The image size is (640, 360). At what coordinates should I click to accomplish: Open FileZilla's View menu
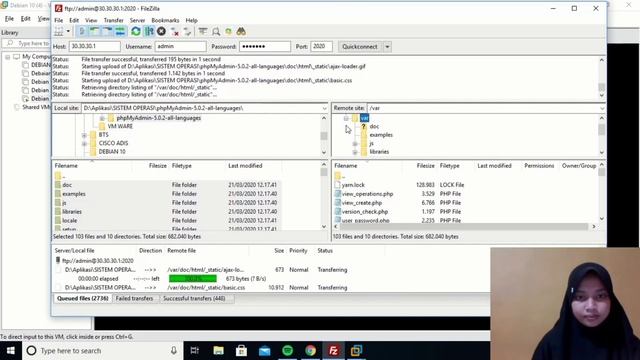[91, 20]
